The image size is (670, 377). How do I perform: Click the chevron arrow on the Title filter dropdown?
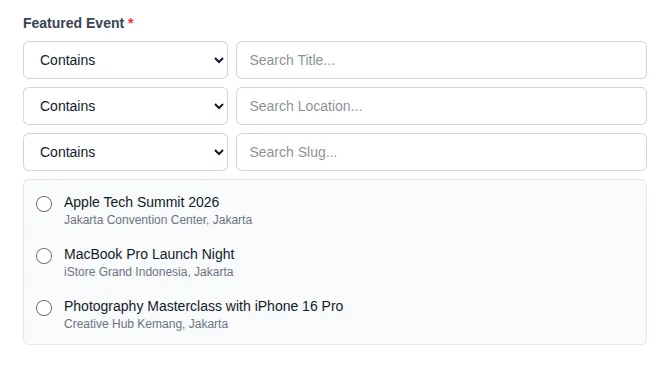219,60
